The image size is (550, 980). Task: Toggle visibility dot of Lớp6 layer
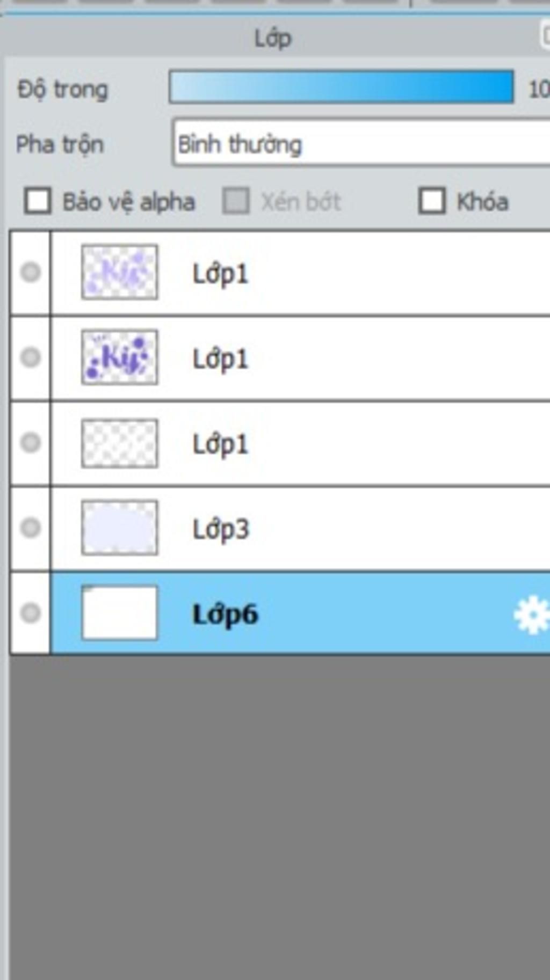tap(31, 612)
